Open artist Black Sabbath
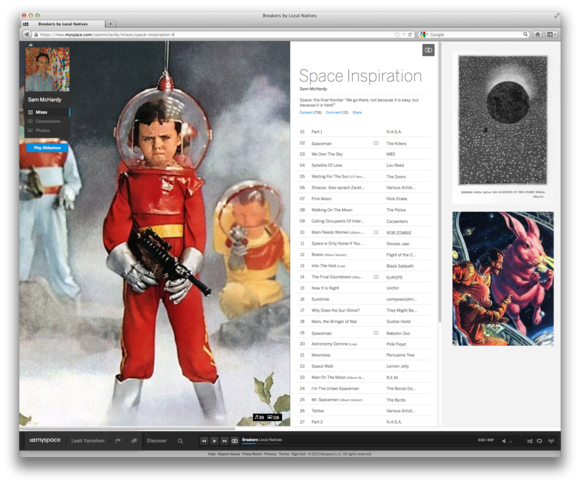This screenshot has width=580, height=484. [x=400, y=266]
